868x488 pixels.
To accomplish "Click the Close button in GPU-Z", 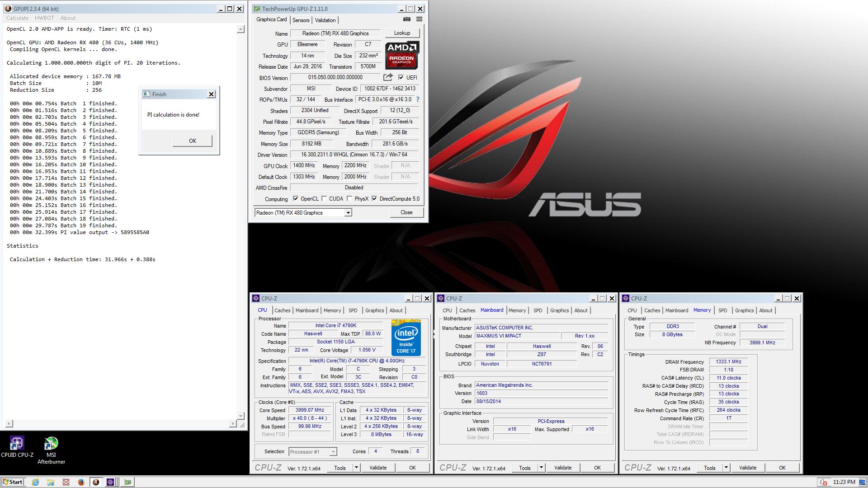I will click(x=406, y=212).
